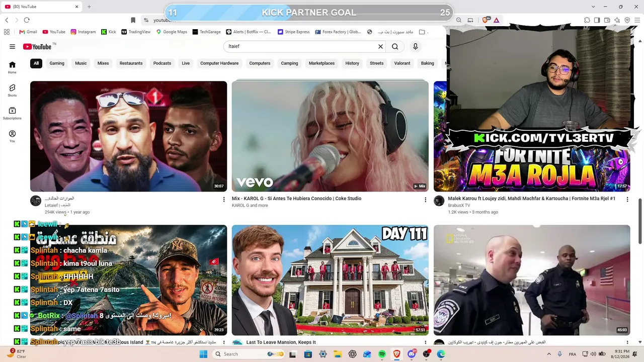This screenshot has height=362, width=644.
Task: Open the YouTube guide hamburger menu
Action: pos(12,46)
